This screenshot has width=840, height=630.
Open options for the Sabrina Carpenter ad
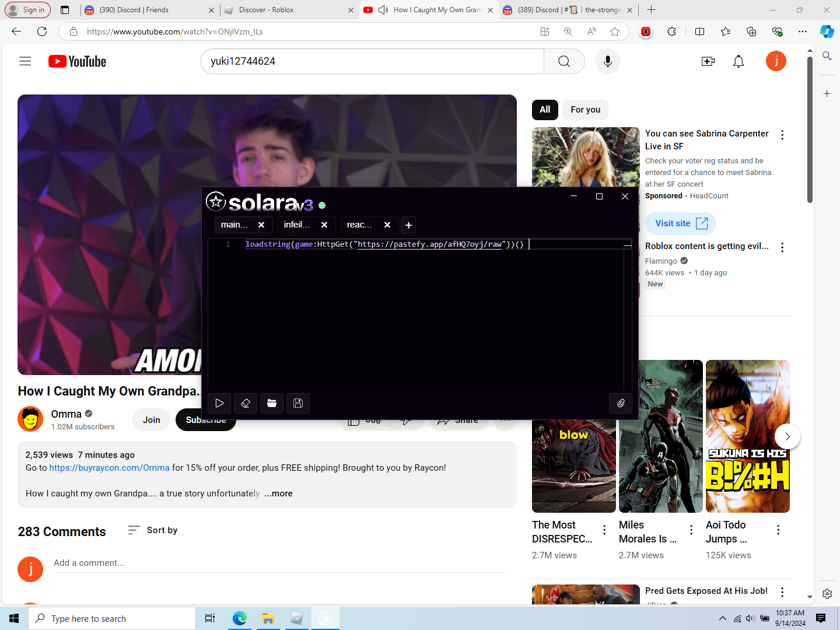click(782, 135)
